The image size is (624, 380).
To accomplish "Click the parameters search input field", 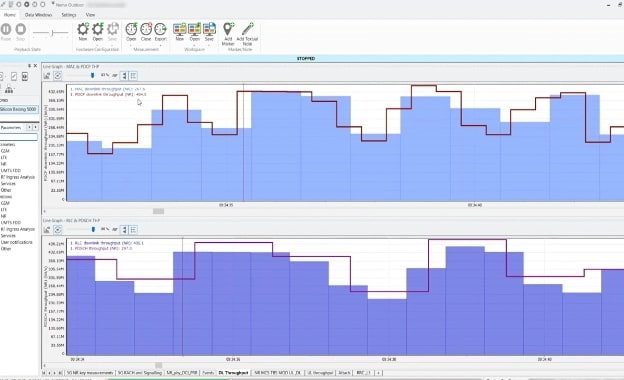I will tap(19, 137).
